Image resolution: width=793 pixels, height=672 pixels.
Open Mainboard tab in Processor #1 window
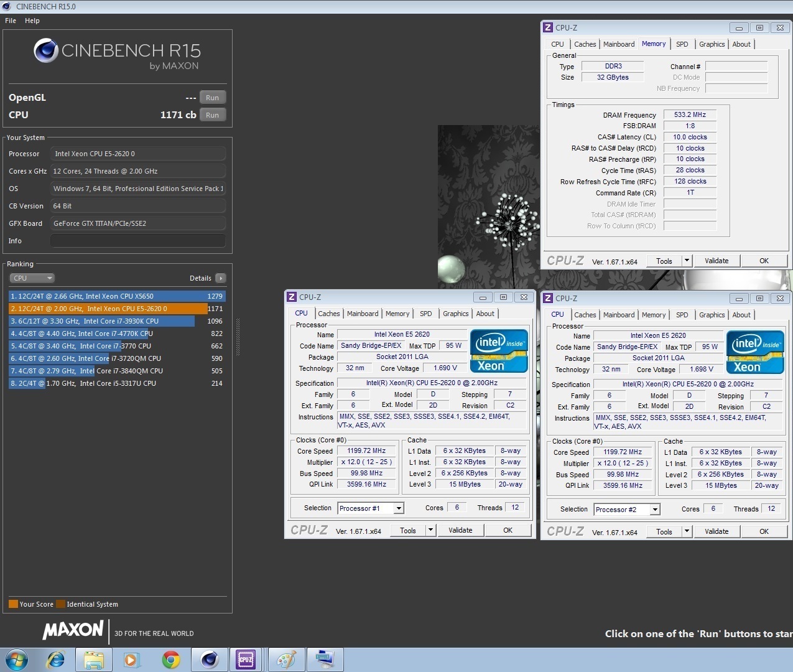tap(363, 314)
